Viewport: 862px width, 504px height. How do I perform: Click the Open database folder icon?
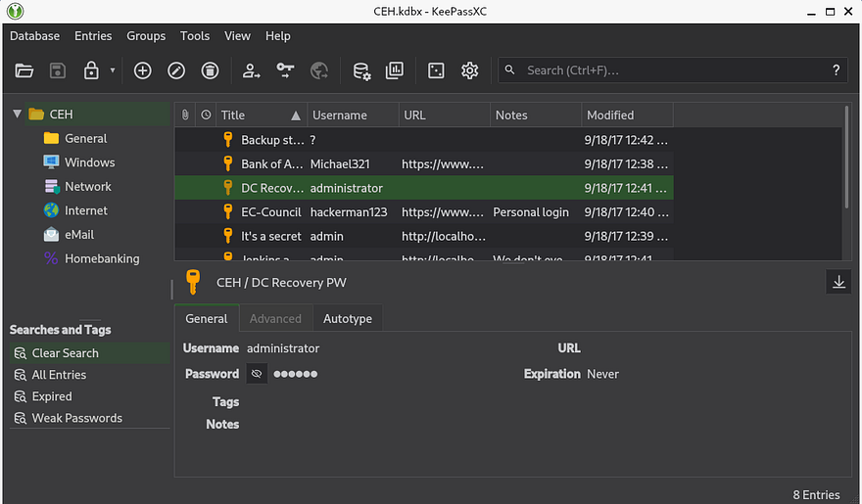pos(24,70)
